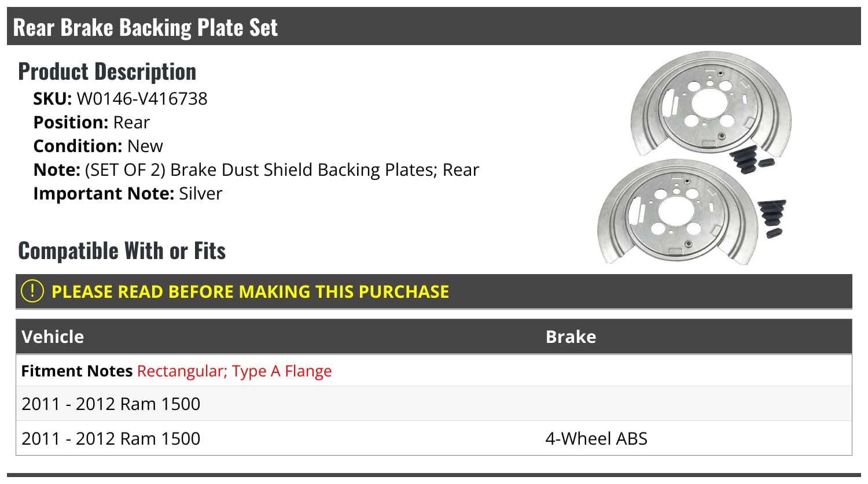Click the Vehicle column header

53,337
